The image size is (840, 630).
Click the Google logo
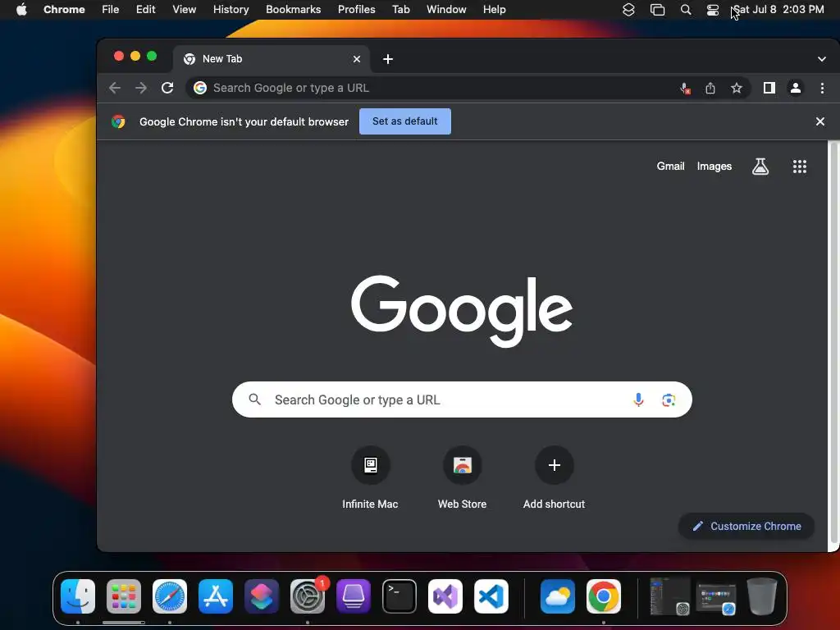(462, 311)
